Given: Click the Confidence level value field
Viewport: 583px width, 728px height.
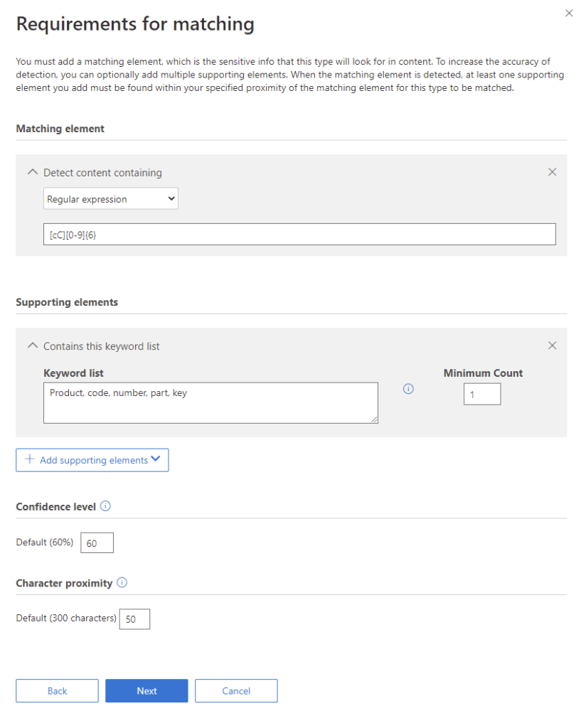Looking at the screenshot, I should pos(97,543).
